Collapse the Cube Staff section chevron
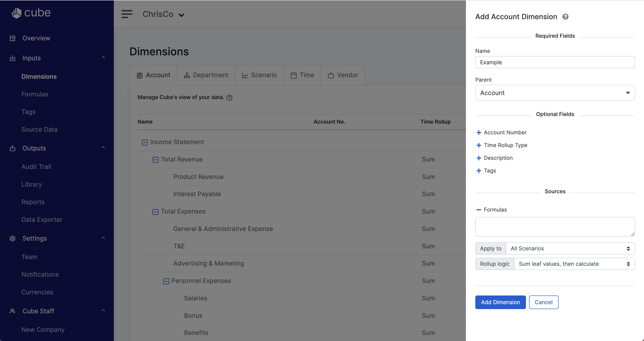This screenshot has height=341, width=644. 103,310
